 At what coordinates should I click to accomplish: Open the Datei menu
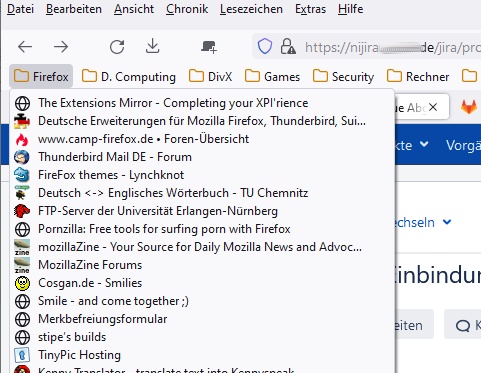tap(20, 9)
